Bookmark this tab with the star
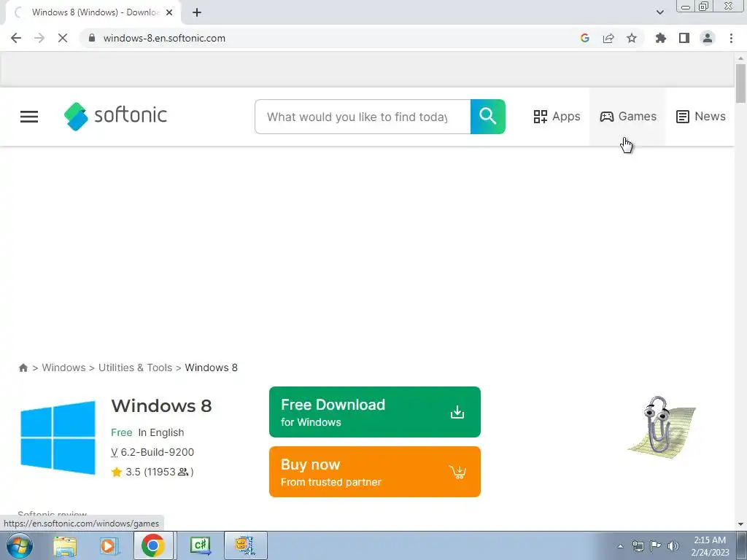The width and height of the screenshot is (747, 560). [632, 38]
